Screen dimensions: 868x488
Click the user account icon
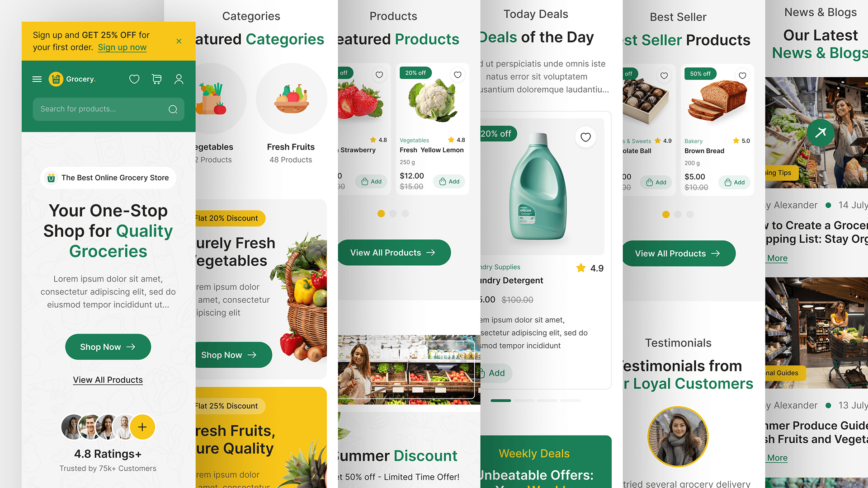[x=179, y=79]
